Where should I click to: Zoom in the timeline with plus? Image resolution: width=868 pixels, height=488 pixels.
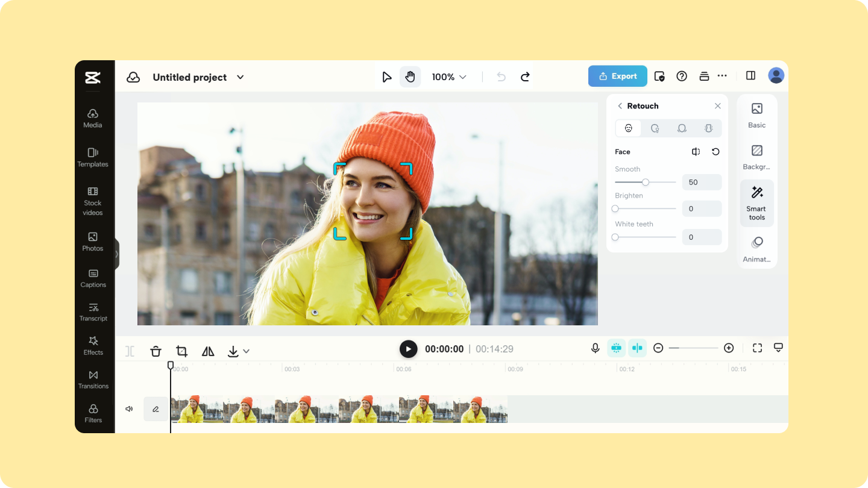[729, 348]
